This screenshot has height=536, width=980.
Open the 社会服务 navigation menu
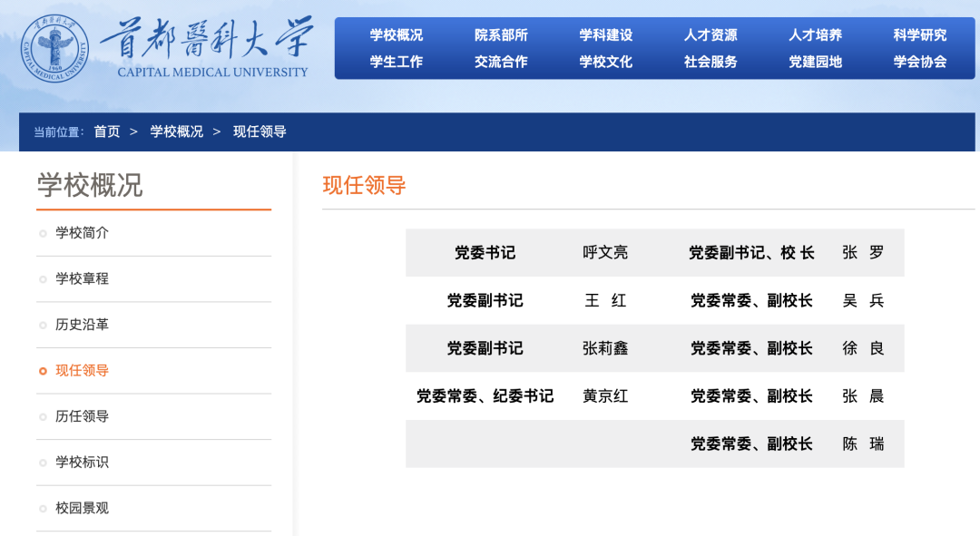710,62
